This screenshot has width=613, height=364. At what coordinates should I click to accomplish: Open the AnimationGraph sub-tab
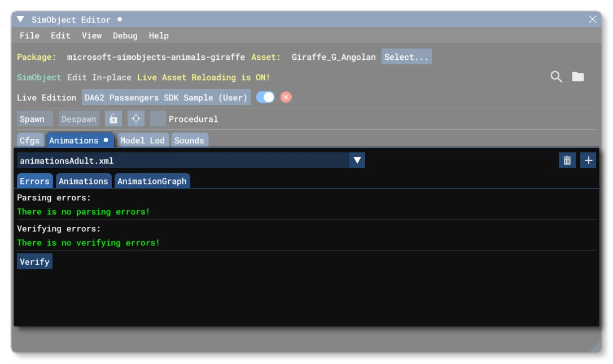click(152, 181)
